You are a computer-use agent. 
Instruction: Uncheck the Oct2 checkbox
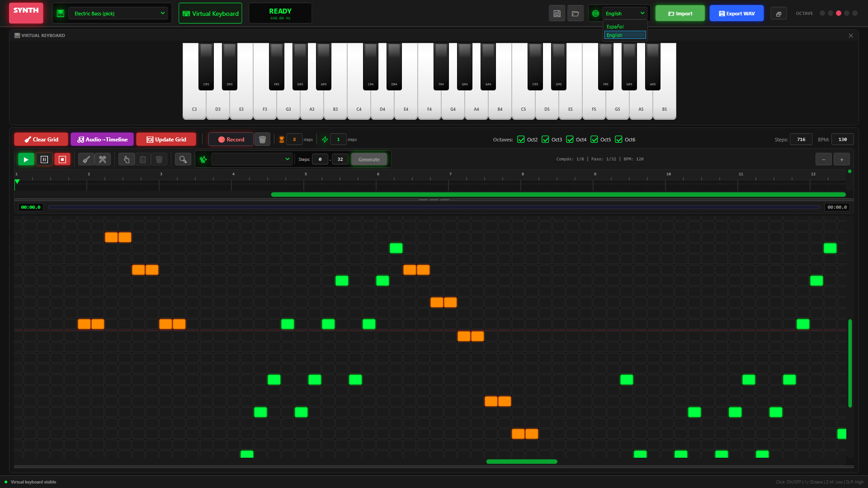(521, 139)
